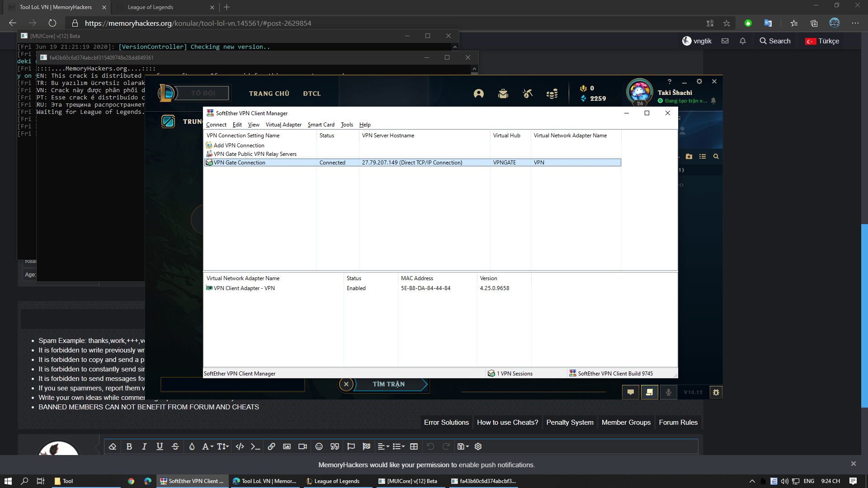Open How to use Cheats? link
The image size is (868, 488).
pyautogui.click(x=508, y=422)
